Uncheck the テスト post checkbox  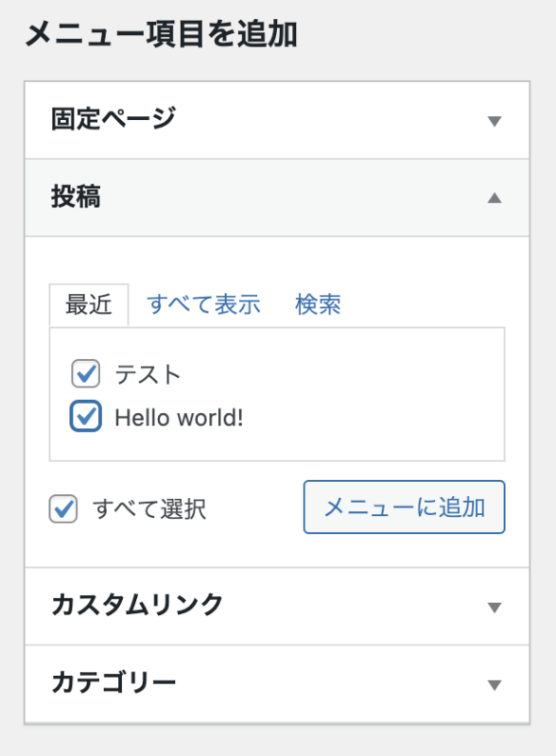86,373
